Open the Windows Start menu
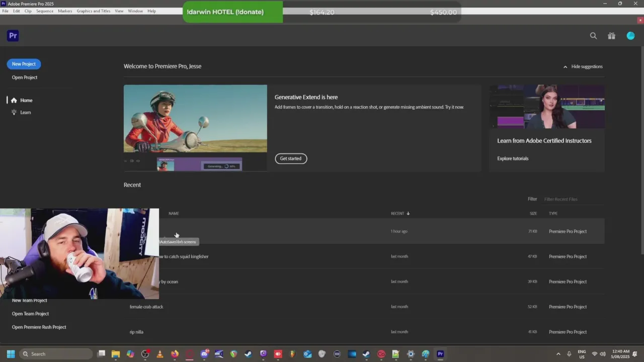The width and height of the screenshot is (644, 362). pos(11,354)
